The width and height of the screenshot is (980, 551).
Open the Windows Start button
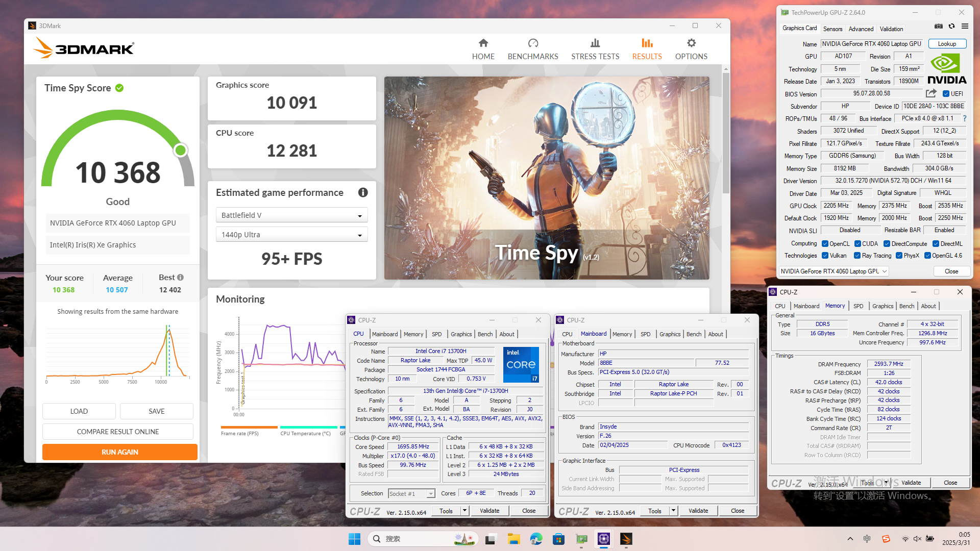coord(354,539)
